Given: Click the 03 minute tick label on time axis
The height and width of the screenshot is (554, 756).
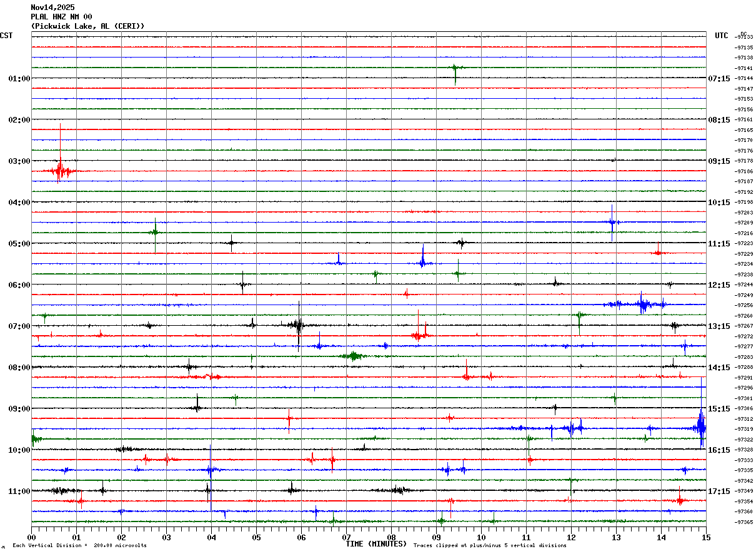Looking at the screenshot, I should (166, 537).
